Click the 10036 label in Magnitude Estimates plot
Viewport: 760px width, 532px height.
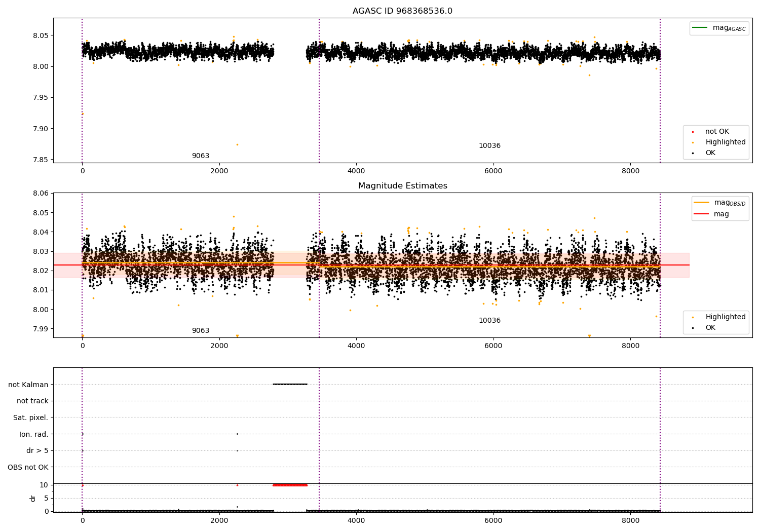pos(489,321)
